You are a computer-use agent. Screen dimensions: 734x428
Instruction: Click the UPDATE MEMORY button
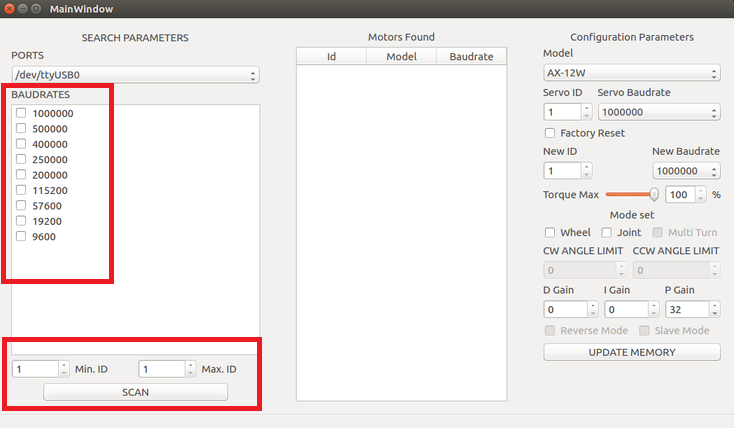[631, 352]
